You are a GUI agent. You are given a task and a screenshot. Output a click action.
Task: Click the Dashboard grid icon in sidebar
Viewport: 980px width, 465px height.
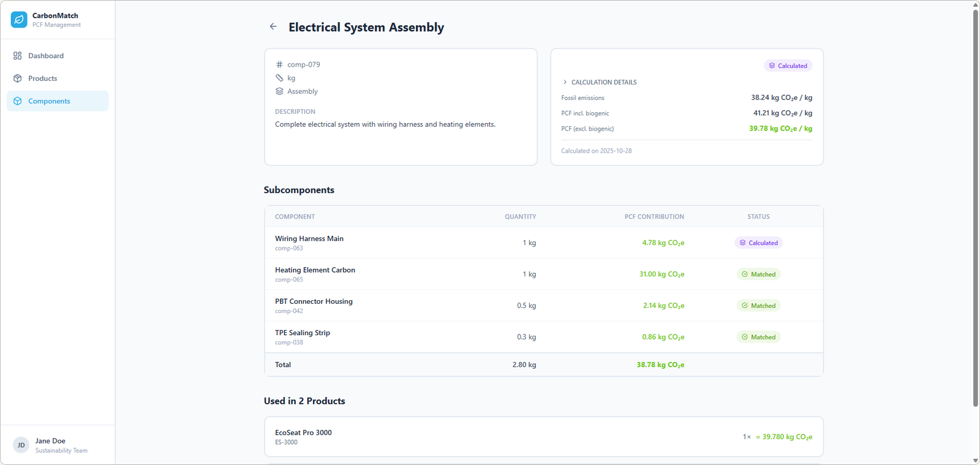tap(18, 56)
